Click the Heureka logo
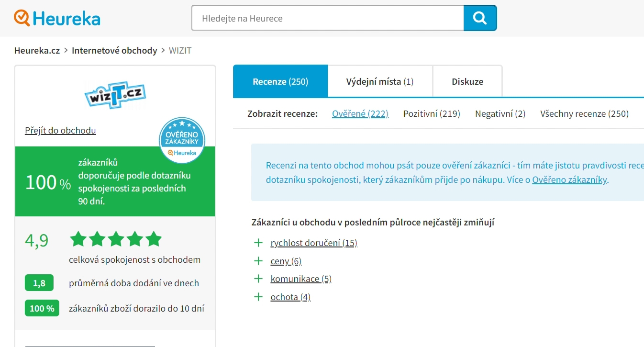644x347 pixels. pyautogui.click(x=57, y=18)
